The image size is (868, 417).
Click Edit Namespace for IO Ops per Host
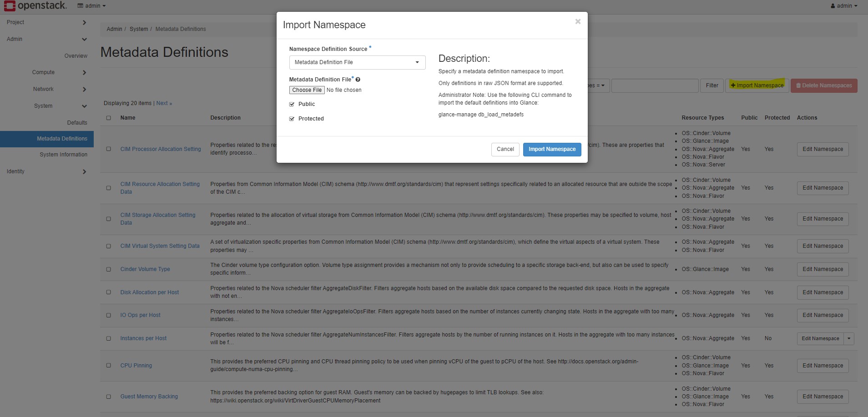823,315
